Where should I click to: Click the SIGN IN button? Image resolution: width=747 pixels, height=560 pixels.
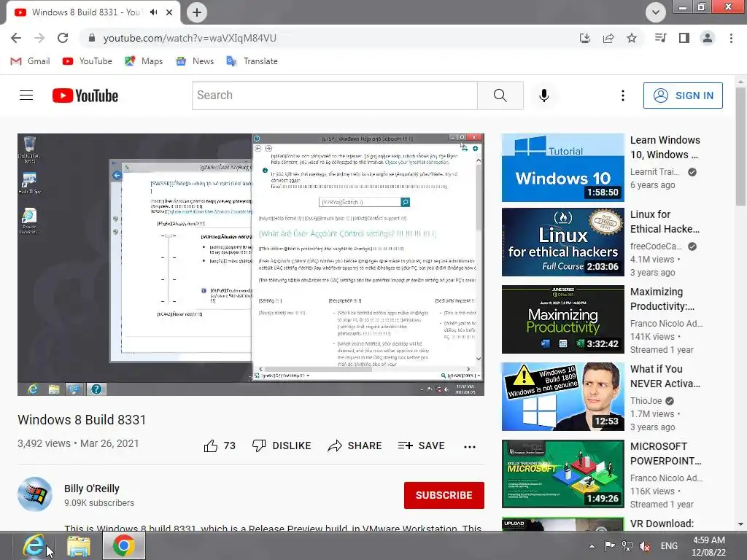click(683, 96)
